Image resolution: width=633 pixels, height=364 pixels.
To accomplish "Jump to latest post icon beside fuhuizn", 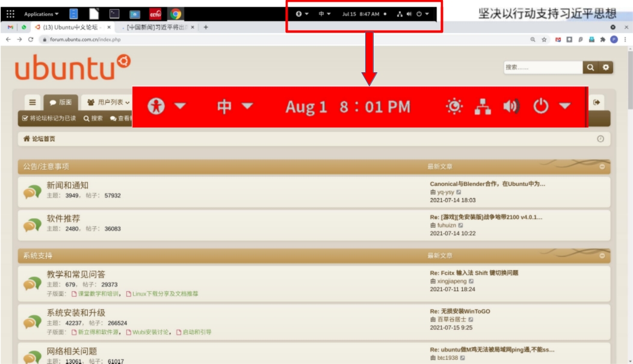I will pyautogui.click(x=461, y=226).
